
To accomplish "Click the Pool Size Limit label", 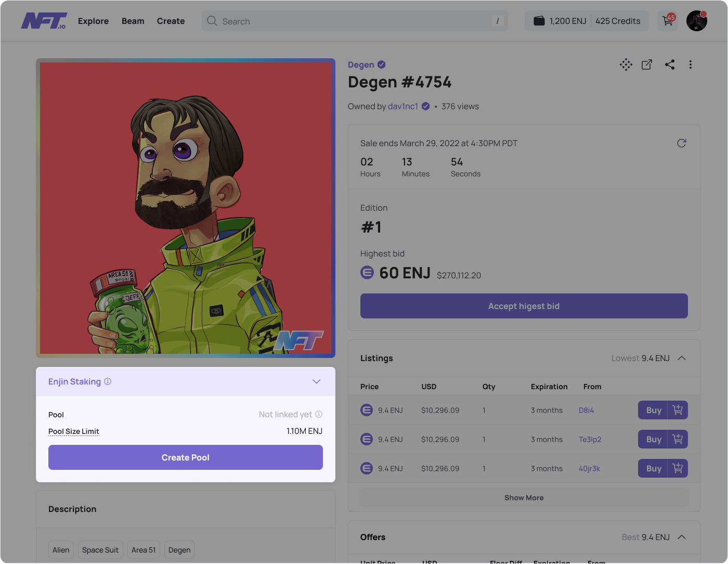I will point(74,431).
